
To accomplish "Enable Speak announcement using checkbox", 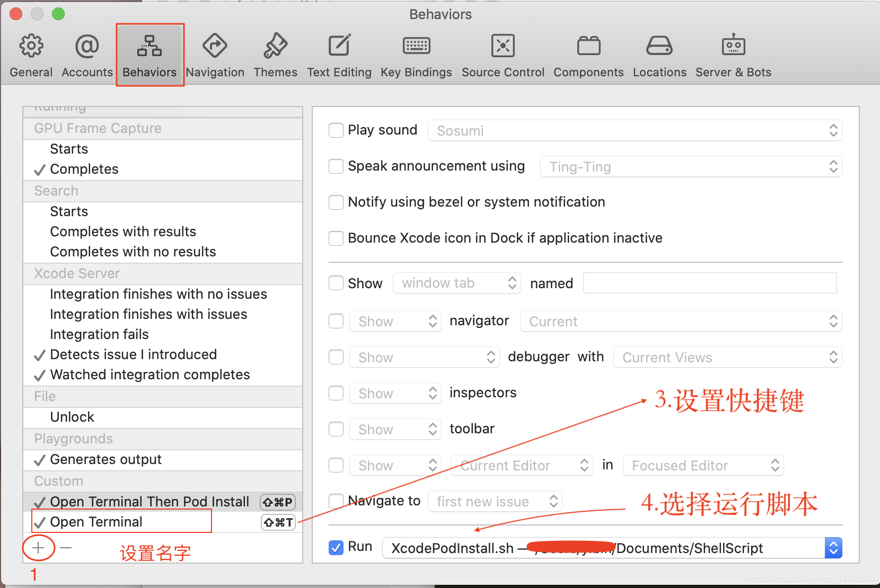I will 336,166.
